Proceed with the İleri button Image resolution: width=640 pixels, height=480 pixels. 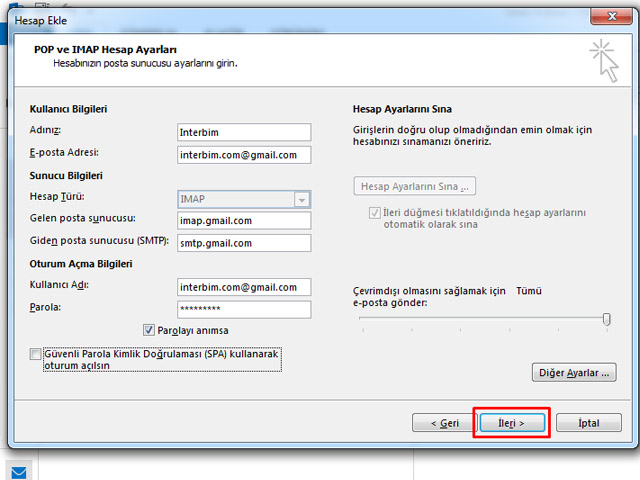[x=511, y=423]
